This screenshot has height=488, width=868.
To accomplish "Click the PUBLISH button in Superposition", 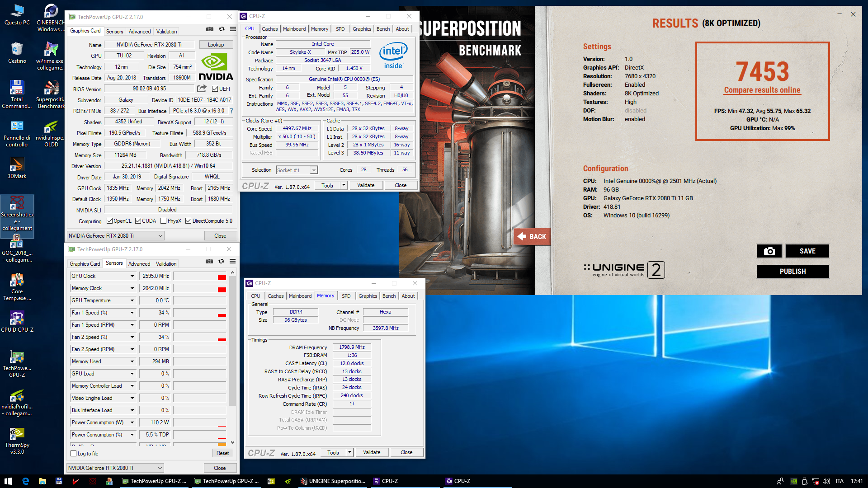I will pos(793,272).
